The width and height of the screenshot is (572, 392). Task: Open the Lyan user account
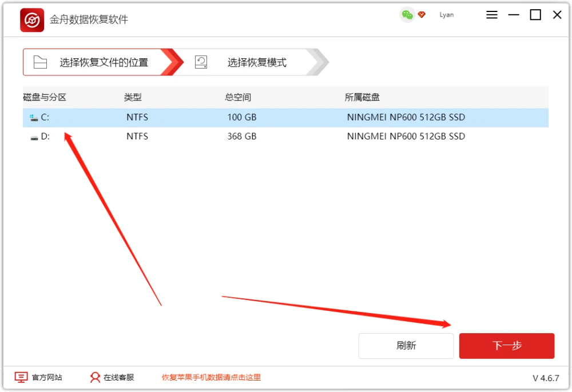[x=447, y=15]
